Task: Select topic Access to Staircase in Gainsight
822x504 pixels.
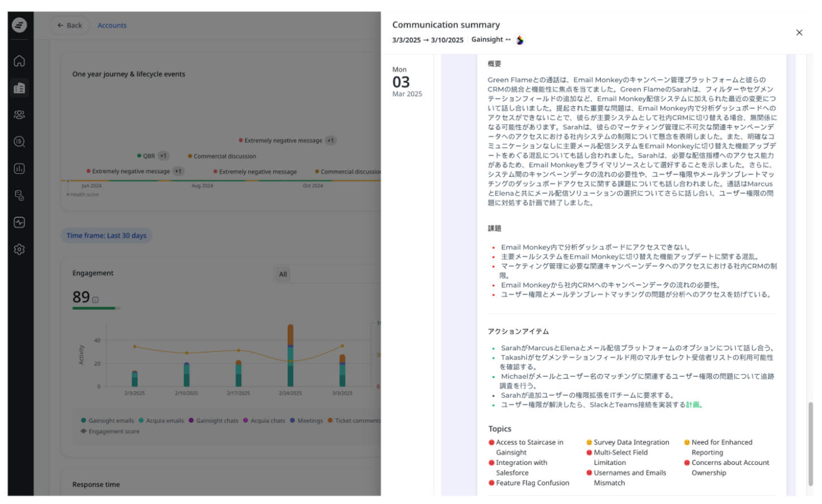Action: [x=526, y=448]
